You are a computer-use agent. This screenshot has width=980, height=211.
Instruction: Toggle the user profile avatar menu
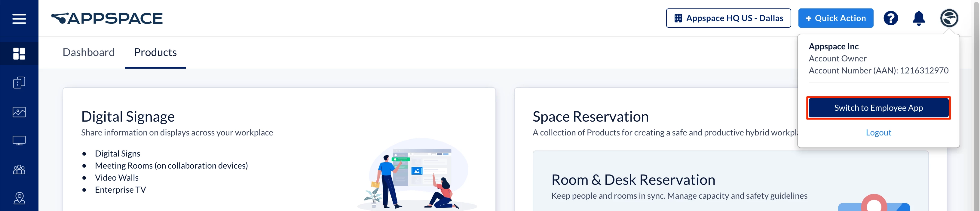coord(949,18)
